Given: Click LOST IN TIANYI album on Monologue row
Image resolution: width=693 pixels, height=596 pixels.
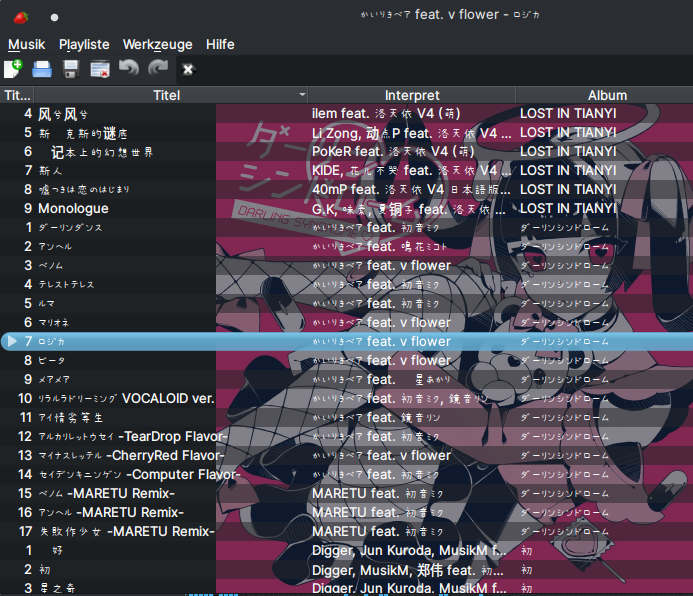Looking at the screenshot, I should (568, 209).
